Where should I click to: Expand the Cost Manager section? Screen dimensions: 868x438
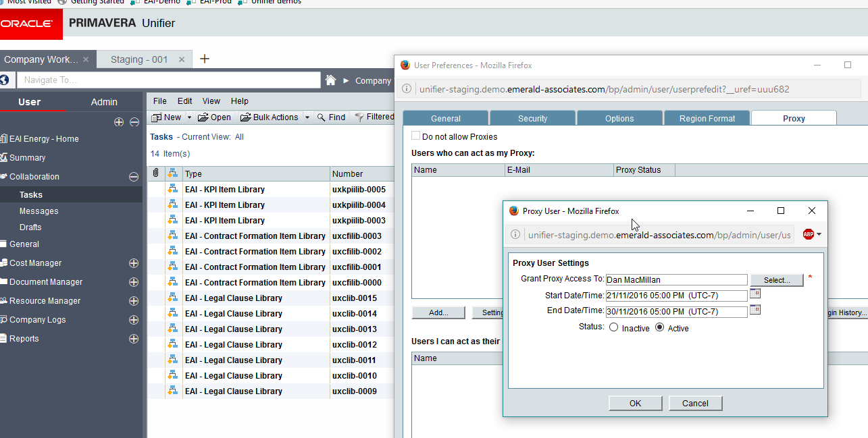(134, 263)
